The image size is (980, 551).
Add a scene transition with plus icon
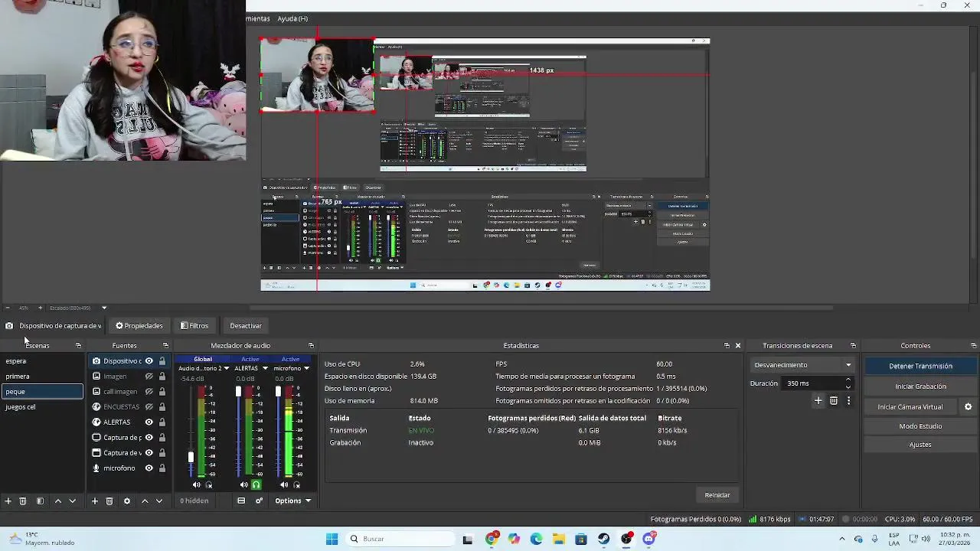(818, 400)
